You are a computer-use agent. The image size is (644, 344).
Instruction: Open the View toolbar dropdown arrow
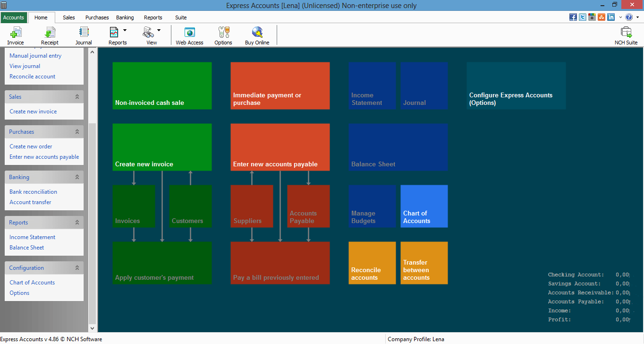pyautogui.click(x=159, y=30)
